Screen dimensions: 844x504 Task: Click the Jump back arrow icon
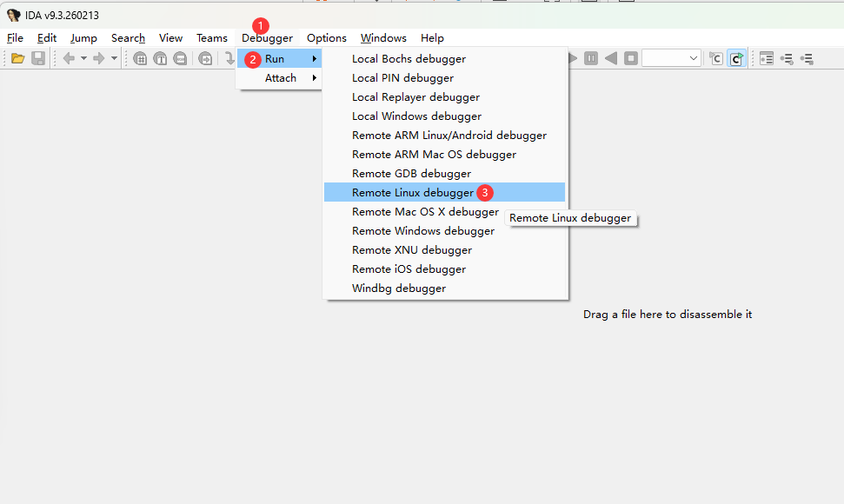coord(69,58)
